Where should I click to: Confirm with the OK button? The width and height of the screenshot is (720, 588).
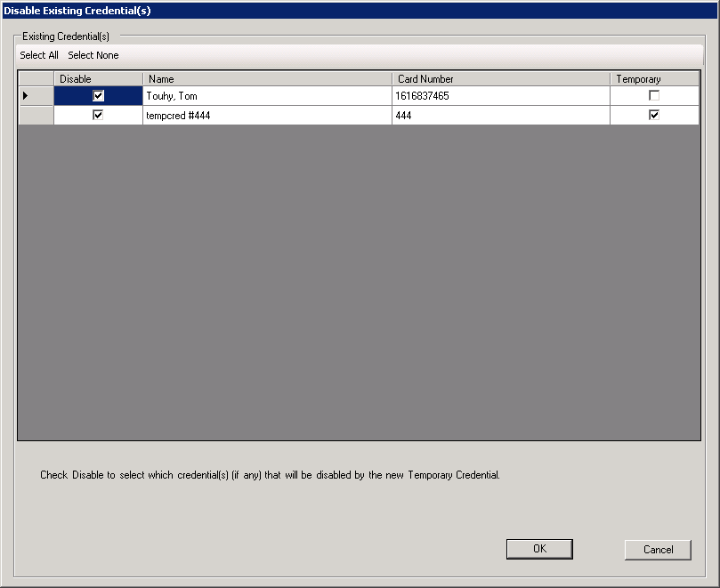(539, 549)
